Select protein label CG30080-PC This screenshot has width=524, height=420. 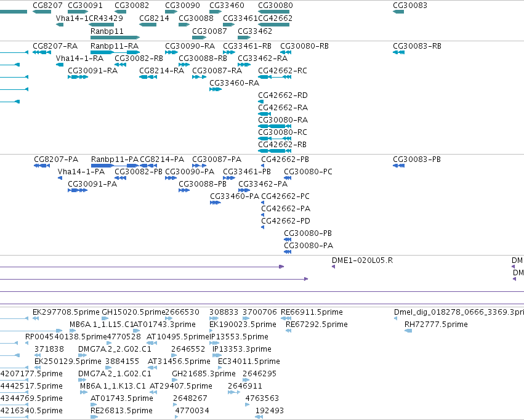308,172
